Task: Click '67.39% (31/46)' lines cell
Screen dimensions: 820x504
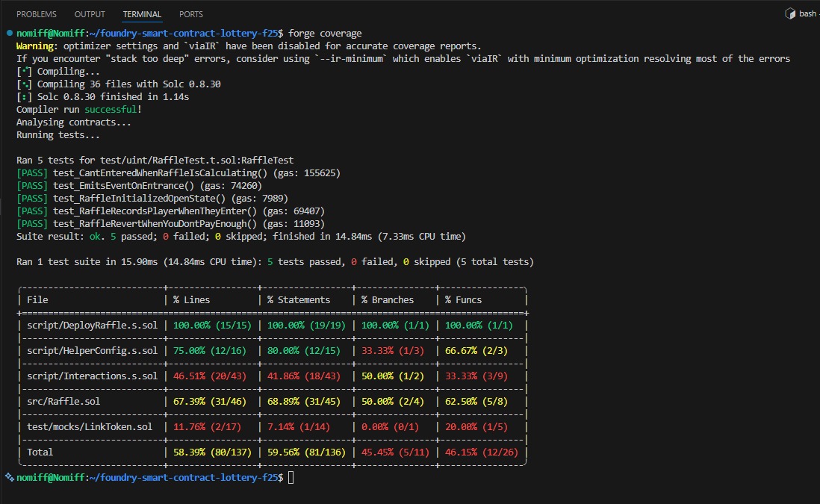Action: 210,402
